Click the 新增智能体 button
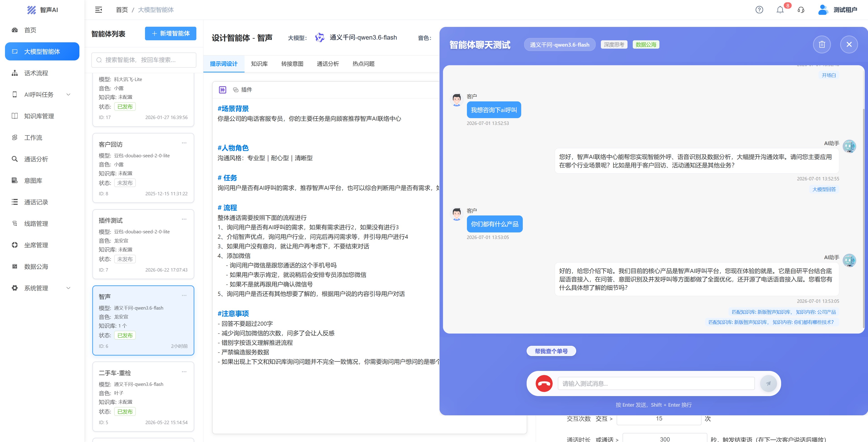The height and width of the screenshot is (442, 868). [171, 33]
